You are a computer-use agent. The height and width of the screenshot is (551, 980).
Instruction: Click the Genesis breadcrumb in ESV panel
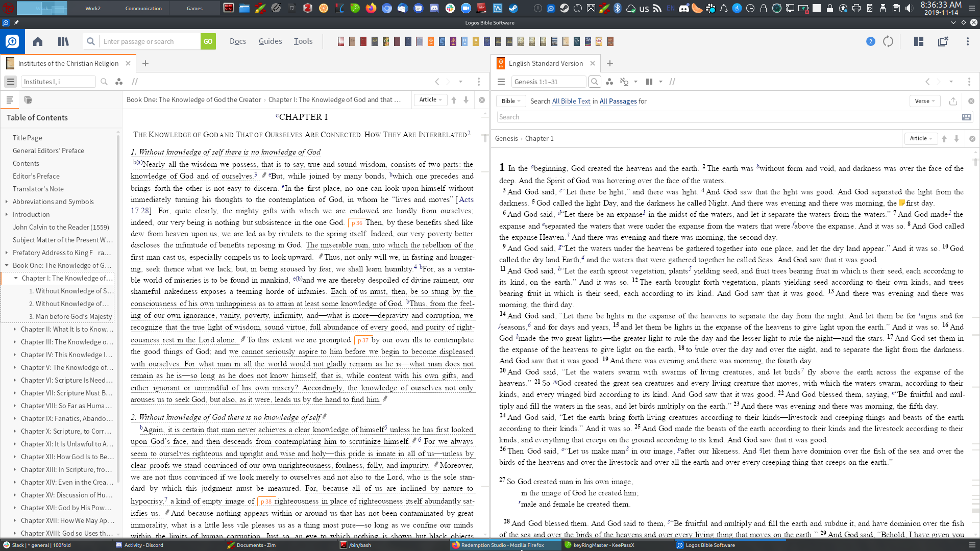pos(506,138)
